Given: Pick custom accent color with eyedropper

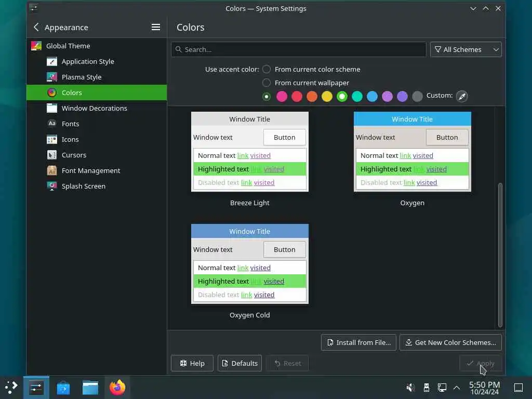Looking at the screenshot, I should (462, 96).
